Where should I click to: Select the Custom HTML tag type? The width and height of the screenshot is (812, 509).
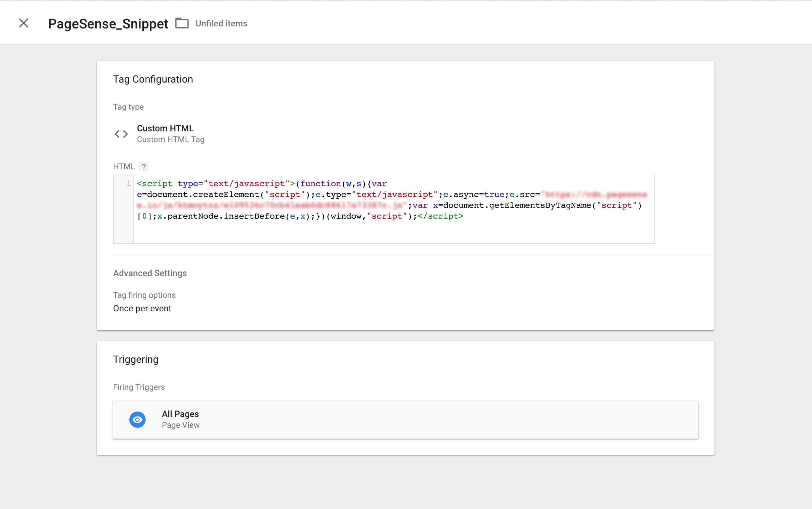click(165, 128)
